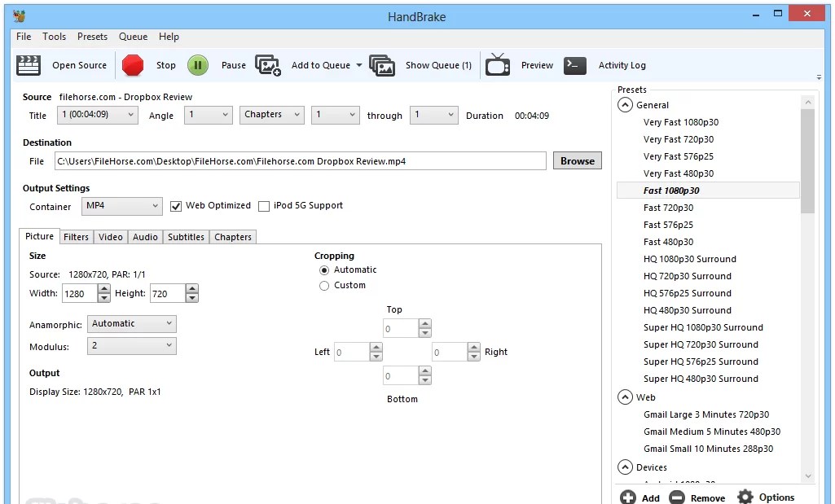This screenshot has width=835, height=504.
Task: Enable iPod 5G Support
Action: click(x=264, y=206)
